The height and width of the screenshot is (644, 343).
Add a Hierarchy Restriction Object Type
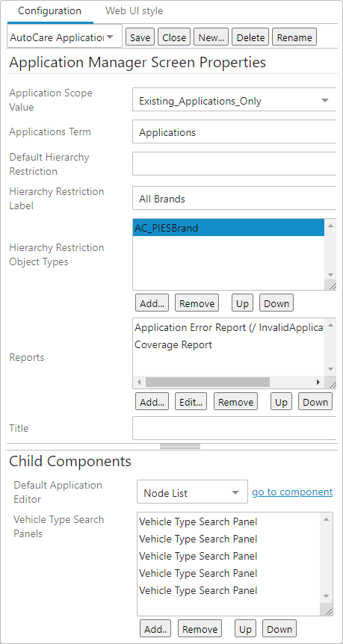coord(152,303)
